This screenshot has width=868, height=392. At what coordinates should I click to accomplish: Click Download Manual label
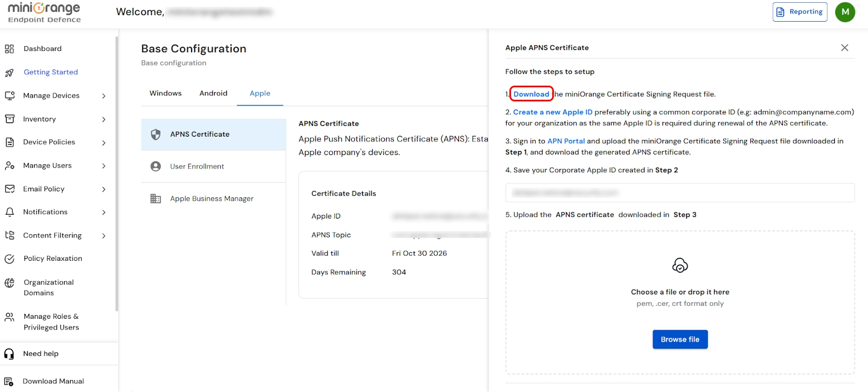coord(53,381)
